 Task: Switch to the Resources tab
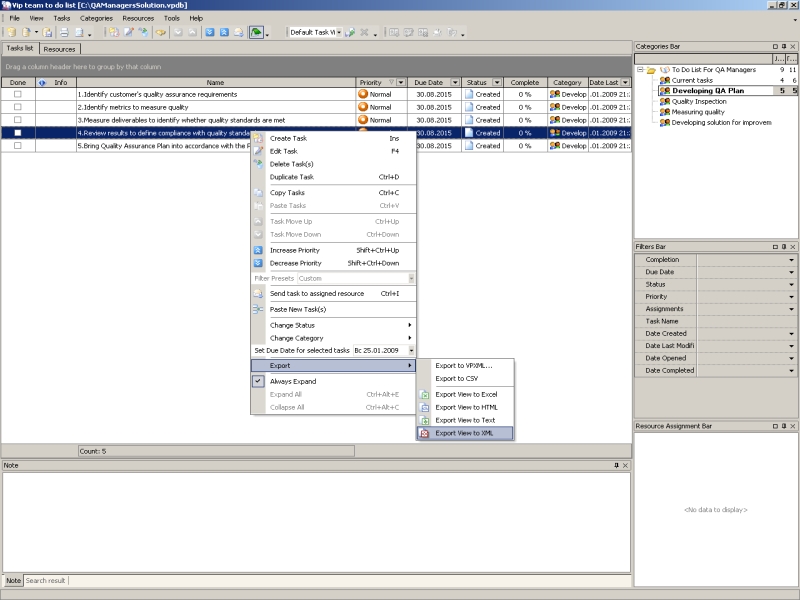(59, 49)
